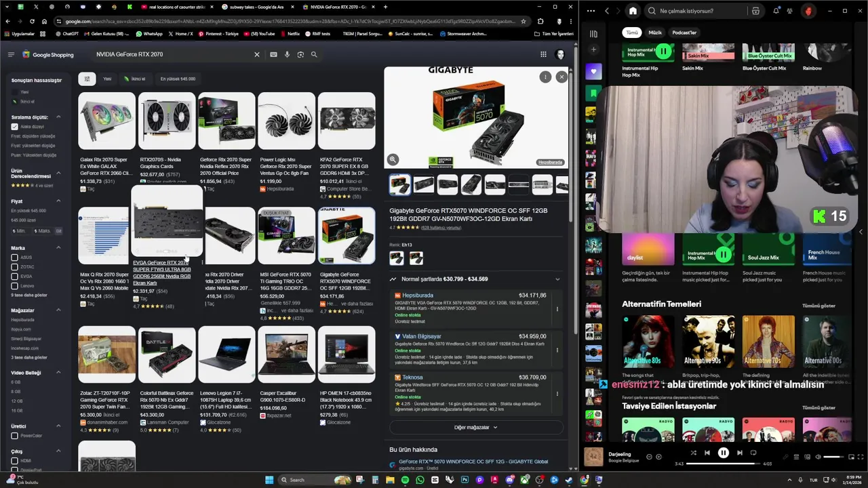Collapse the Video Belleği section

58,373
